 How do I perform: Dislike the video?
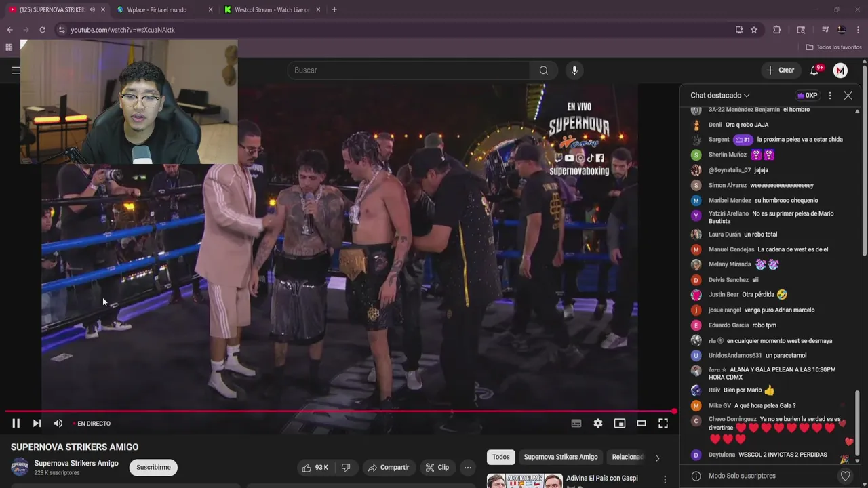346,468
